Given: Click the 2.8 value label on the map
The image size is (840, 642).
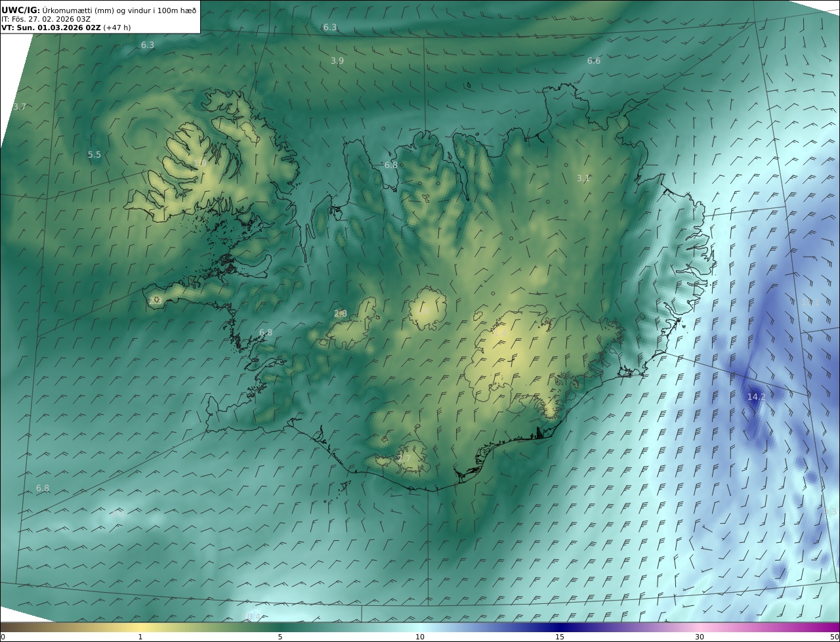Looking at the screenshot, I should pyautogui.click(x=340, y=314).
